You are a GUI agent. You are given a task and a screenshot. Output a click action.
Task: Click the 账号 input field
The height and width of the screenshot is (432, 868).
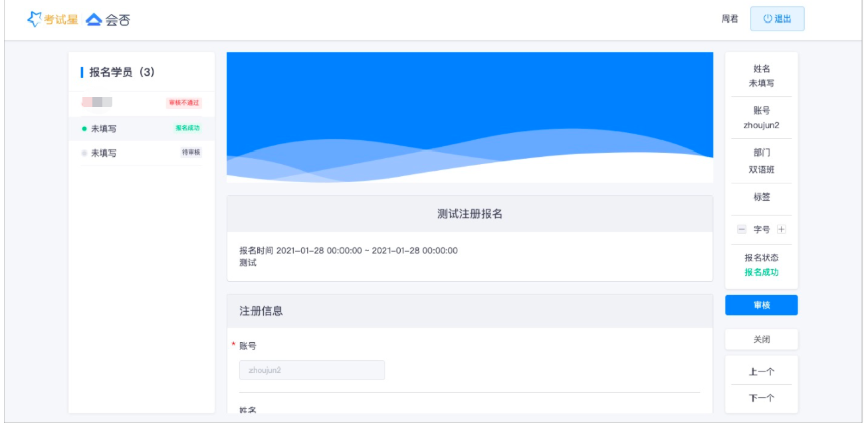[x=312, y=370]
